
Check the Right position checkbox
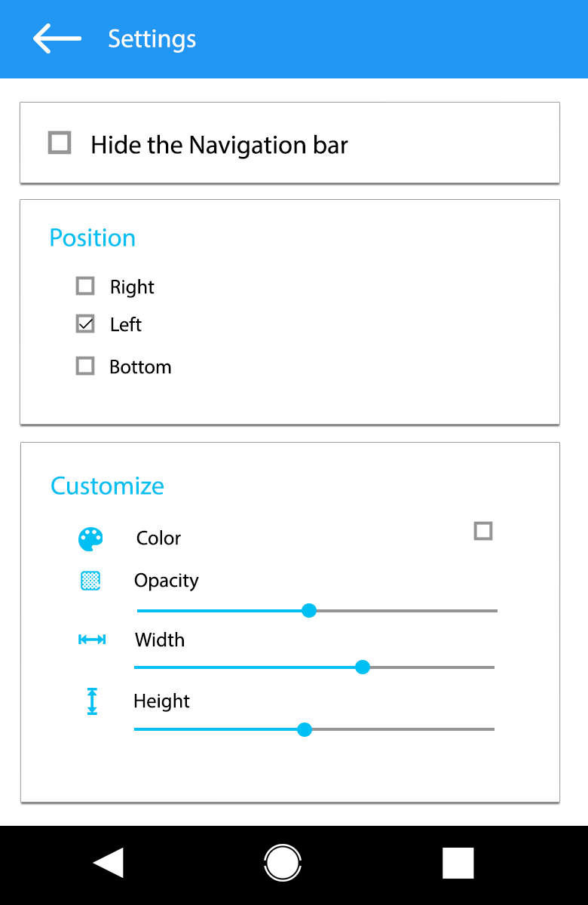pyautogui.click(x=85, y=286)
